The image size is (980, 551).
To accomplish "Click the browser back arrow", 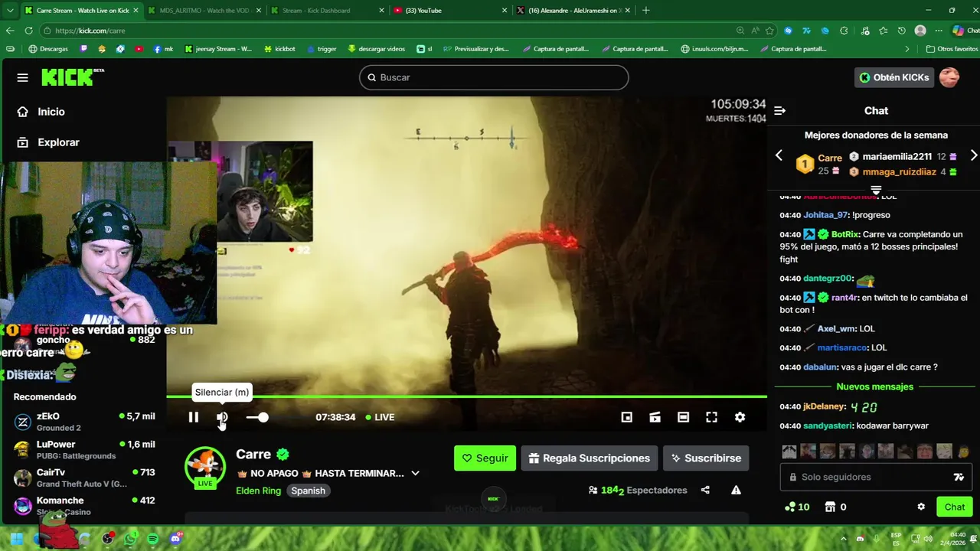I will tap(10, 31).
